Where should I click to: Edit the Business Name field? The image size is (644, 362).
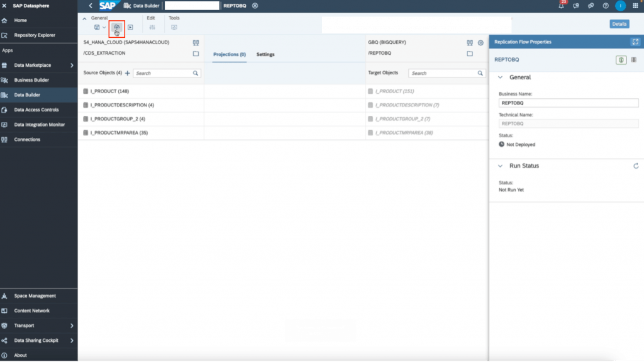(569, 103)
